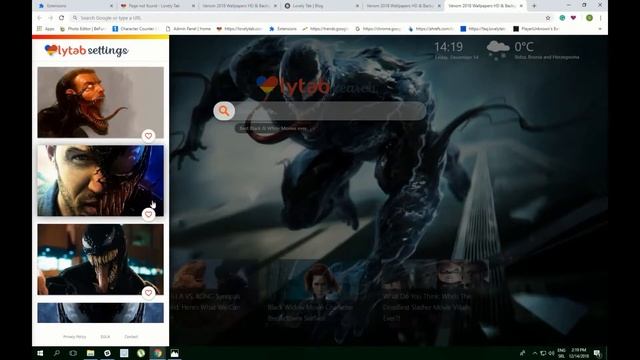Viewport: 640px width, 360px height.
Task: Open the Photo Editor bookmark
Action: coord(83,29)
